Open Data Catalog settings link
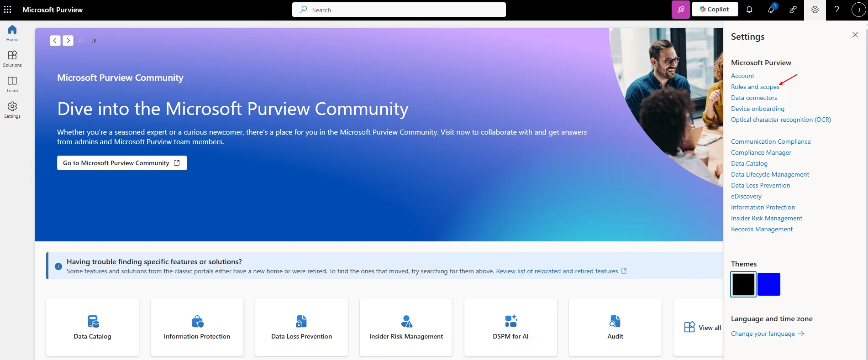Image resolution: width=868 pixels, height=360 pixels. coord(749,163)
